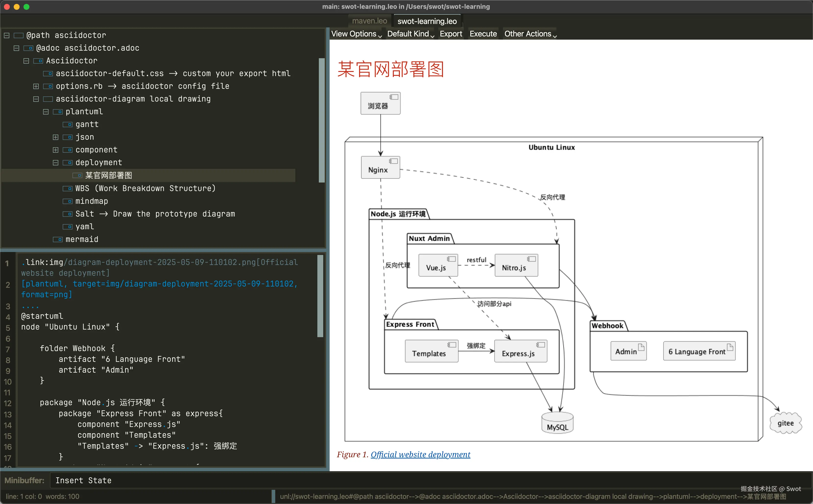Image resolution: width=813 pixels, height=504 pixels.
Task: Expand the component tree node
Action: point(55,150)
